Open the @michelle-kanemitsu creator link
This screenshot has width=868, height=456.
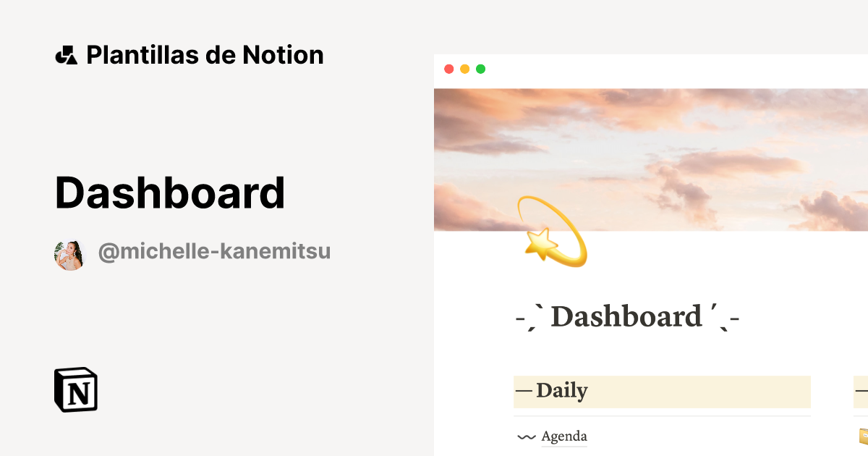tap(214, 252)
